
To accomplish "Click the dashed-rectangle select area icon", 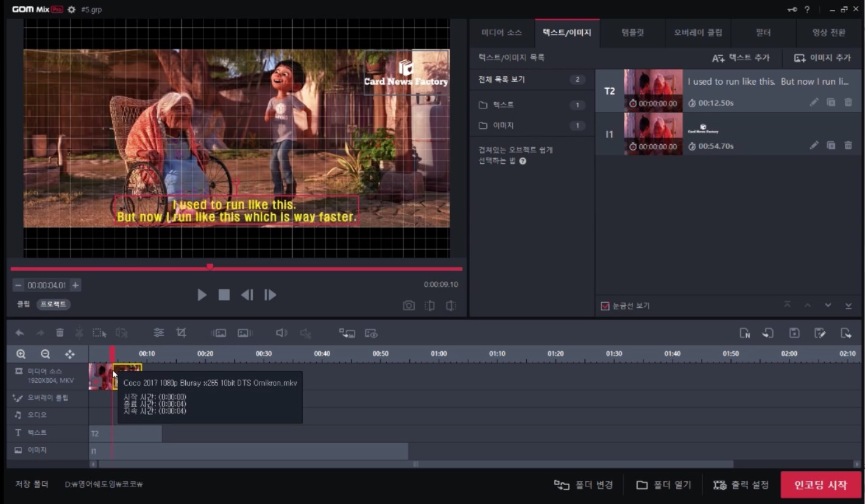I will [x=99, y=333].
